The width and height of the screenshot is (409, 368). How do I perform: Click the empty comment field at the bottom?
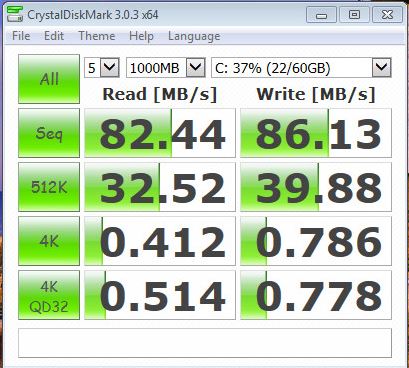(205, 343)
